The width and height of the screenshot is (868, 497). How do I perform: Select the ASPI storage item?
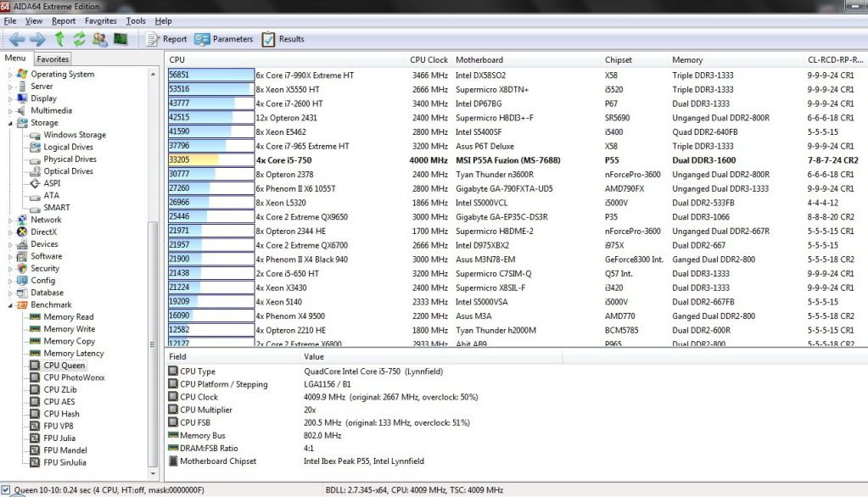point(52,183)
